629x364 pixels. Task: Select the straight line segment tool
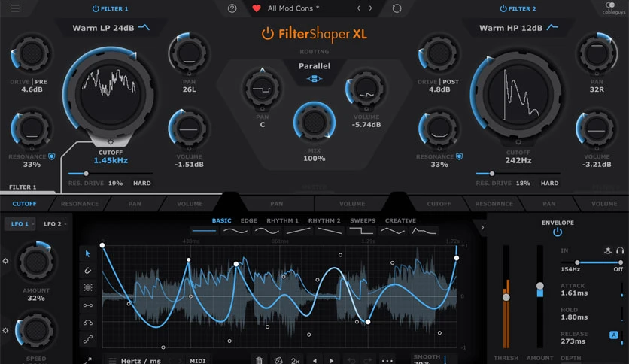point(88,305)
